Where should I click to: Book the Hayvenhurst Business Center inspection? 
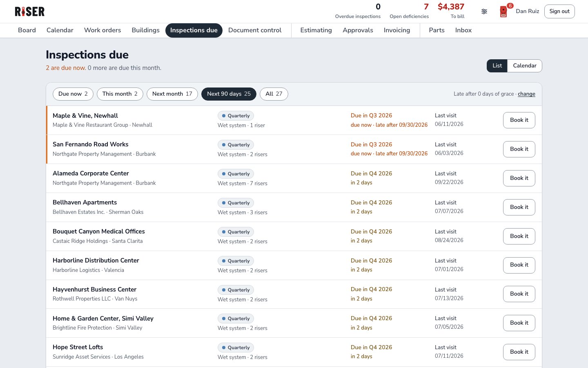[x=519, y=294]
